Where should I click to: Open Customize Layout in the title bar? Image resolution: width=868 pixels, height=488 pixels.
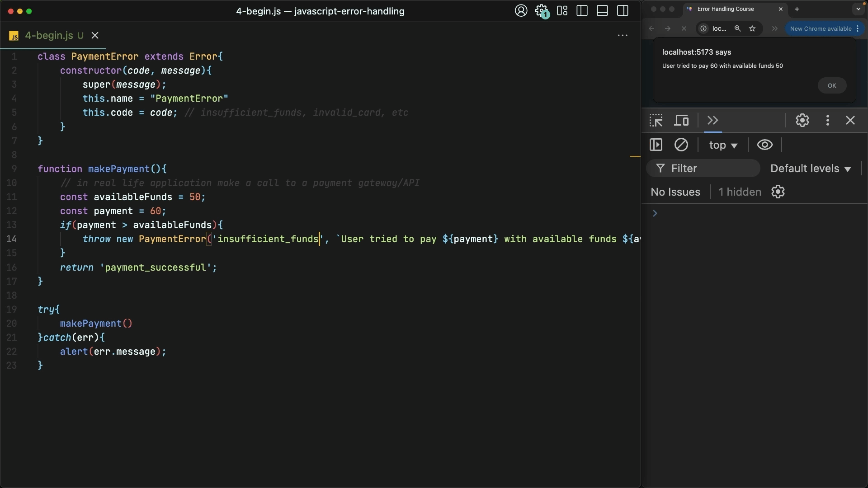tap(562, 11)
